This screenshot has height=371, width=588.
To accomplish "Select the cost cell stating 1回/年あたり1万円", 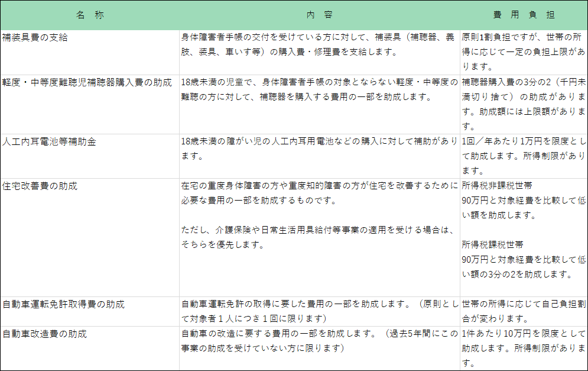I will click(x=523, y=149).
